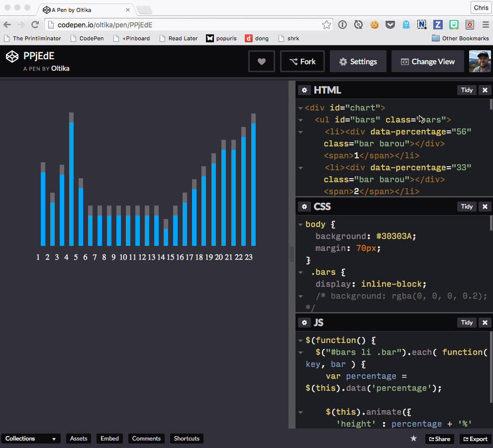Screen dimensions: 493x448
Task: Open CSS editor settings gear
Action: tap(304, 207)
